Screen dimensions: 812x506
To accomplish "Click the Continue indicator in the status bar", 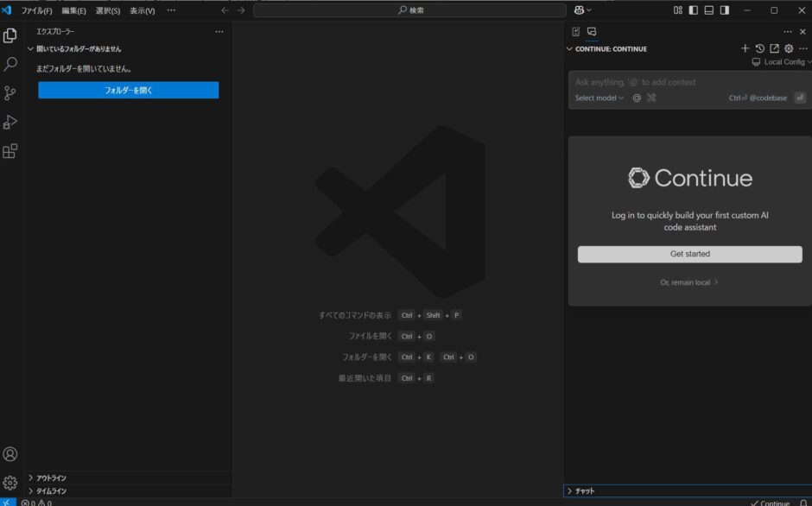I will click(769, 503).
